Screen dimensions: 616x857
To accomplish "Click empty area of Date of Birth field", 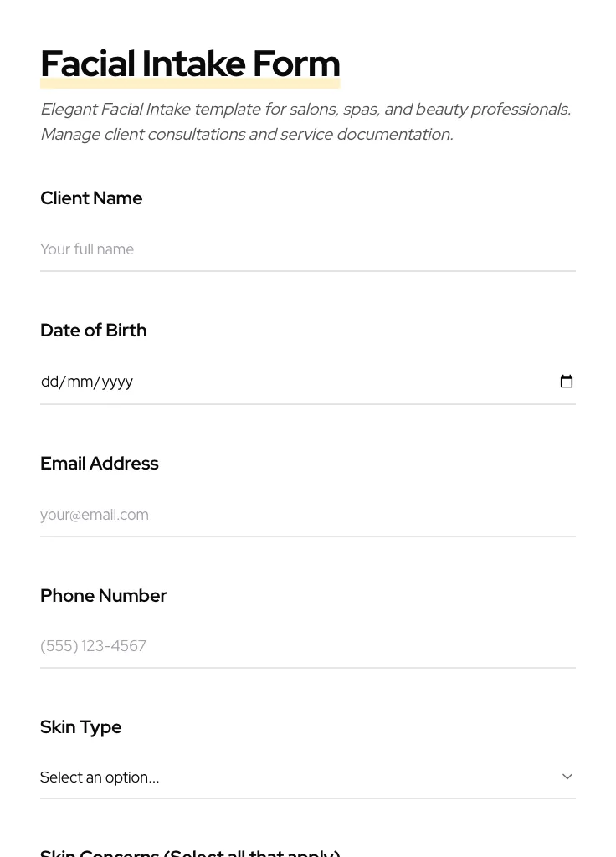I will (335, 382).
